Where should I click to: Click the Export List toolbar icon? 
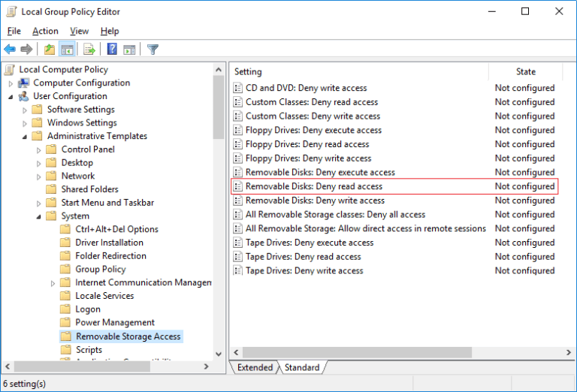point(89,50)
